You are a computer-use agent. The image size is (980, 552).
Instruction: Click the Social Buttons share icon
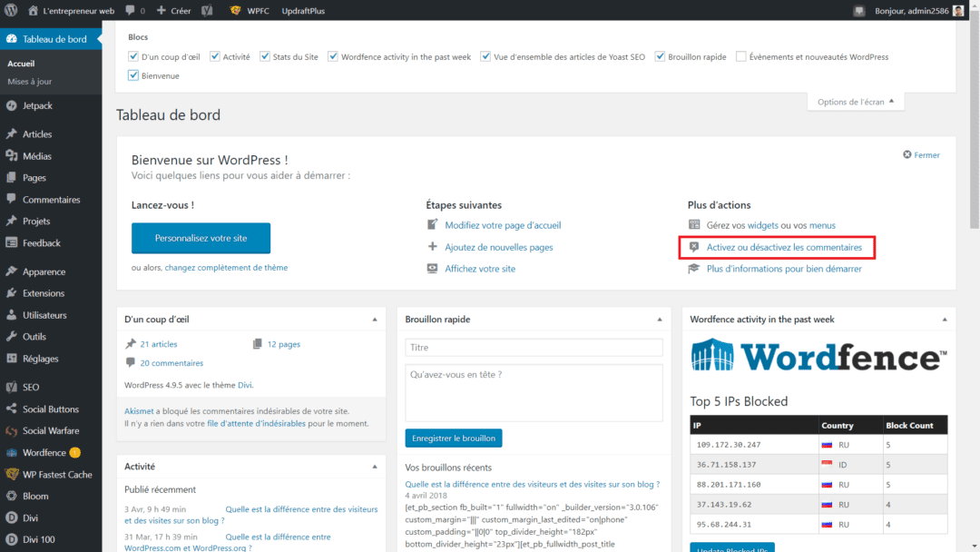pos(11,409)
